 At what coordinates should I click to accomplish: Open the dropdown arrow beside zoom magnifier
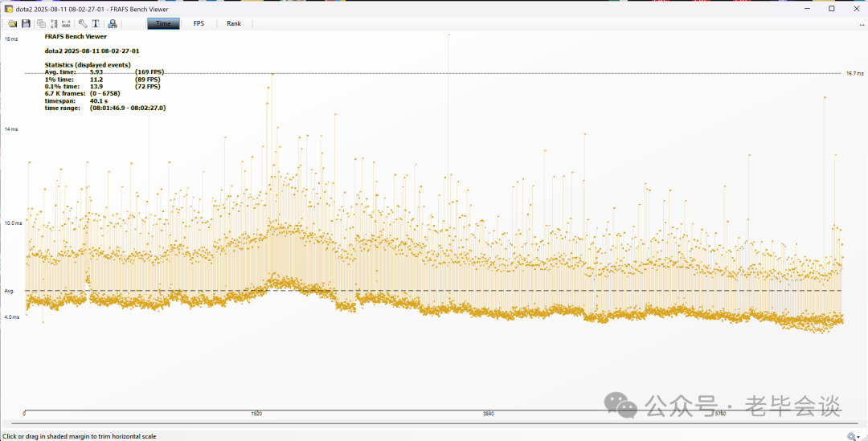[858, 437]
